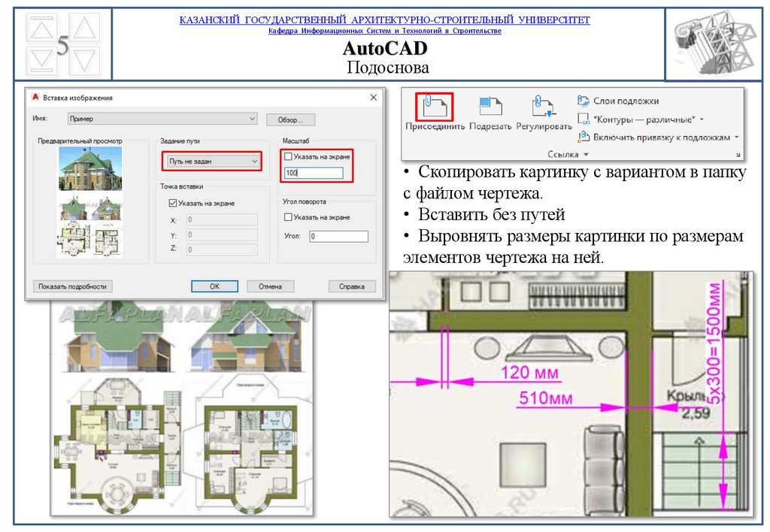The image size is (770, 532).
Task: Open the Казанский государственный университет link
Action: pos(384,20)
